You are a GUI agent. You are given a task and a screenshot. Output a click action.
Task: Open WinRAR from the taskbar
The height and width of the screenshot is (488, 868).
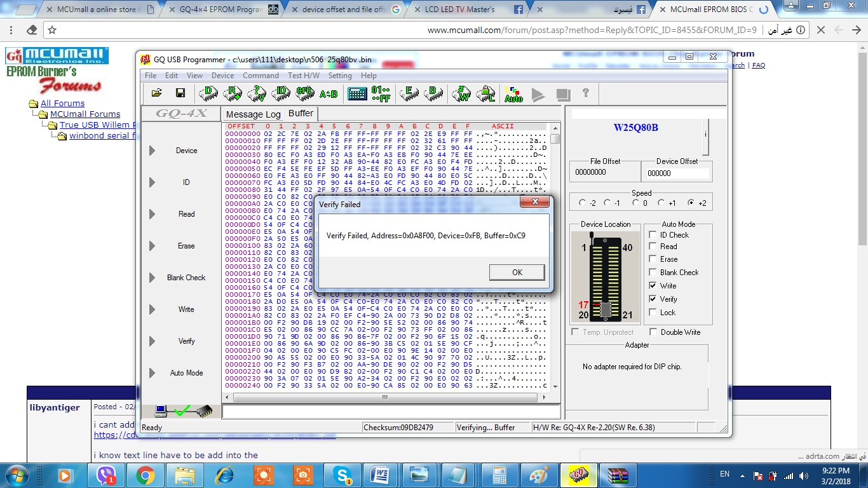(618, 475)
